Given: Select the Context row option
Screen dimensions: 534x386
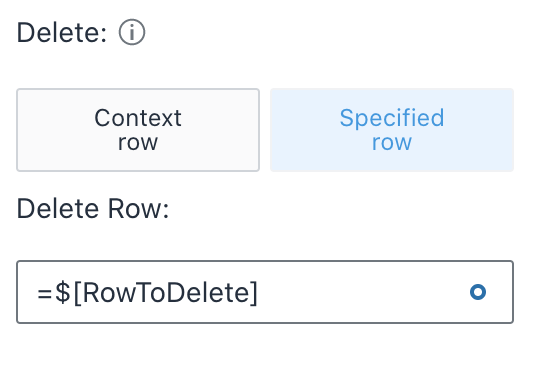Looking at the screenshot, I should (138, 130).
